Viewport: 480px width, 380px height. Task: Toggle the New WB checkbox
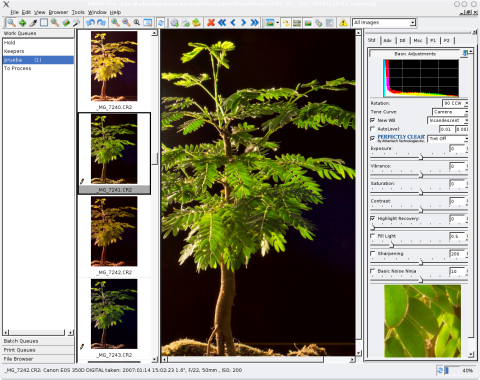pyautogui.click(x=373, y=120)
